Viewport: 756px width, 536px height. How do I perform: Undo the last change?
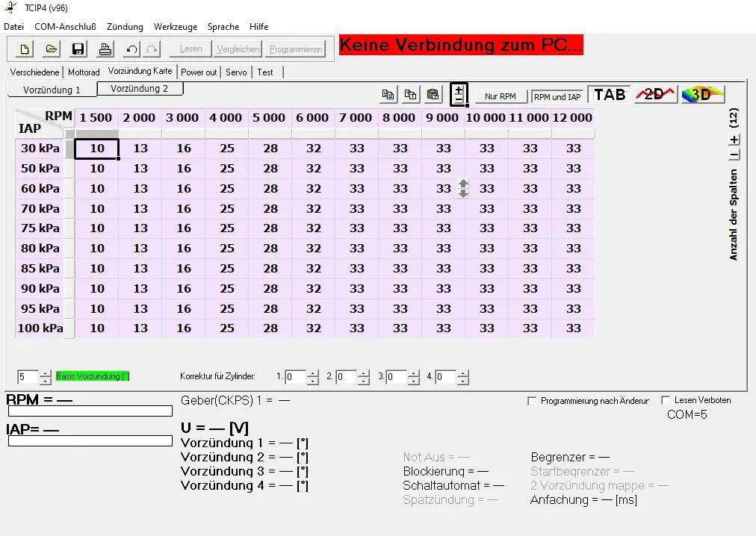coord(131,49)
